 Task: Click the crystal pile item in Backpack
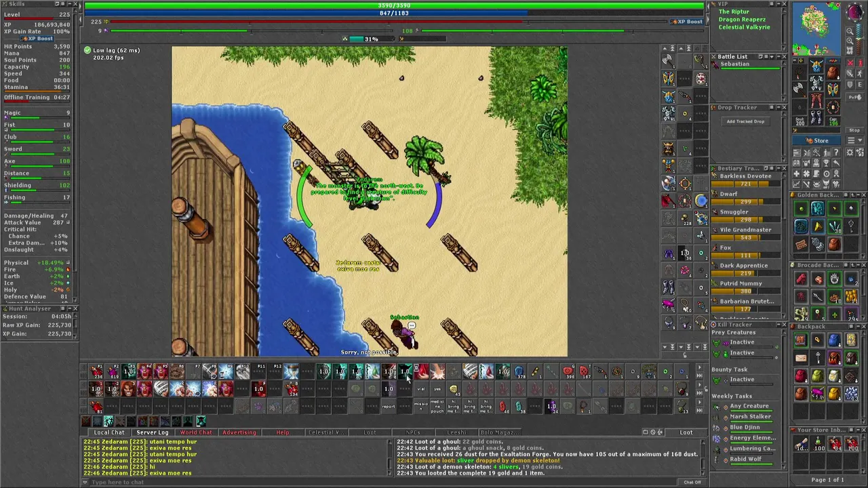pyautogui.click(x=851, y=393)
